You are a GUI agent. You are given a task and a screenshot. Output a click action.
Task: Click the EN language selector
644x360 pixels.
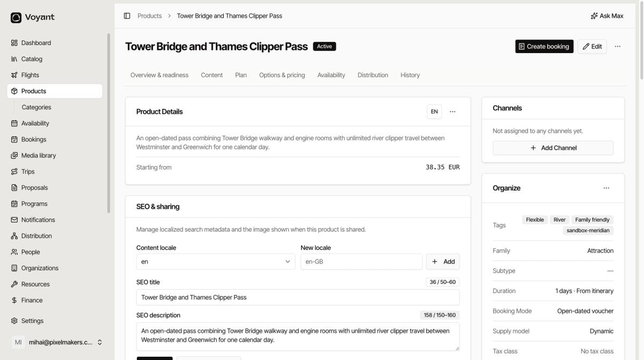(x=434, y=112)
